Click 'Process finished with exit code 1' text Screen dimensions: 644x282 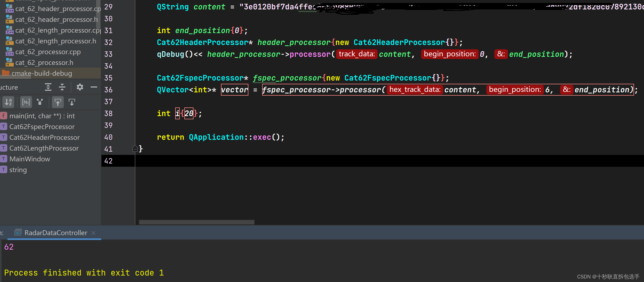[x=84, y=273]
